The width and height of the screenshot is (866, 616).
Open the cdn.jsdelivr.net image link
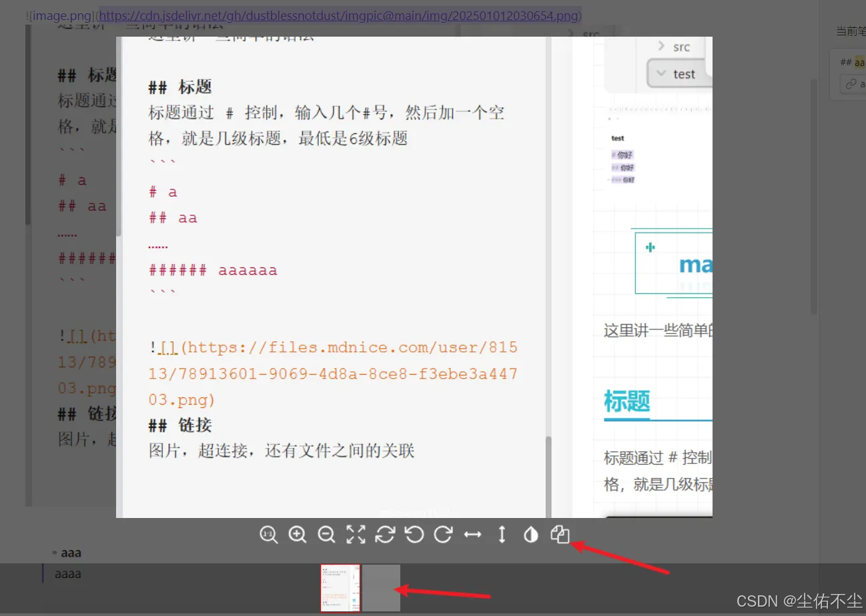pos(339,15)
